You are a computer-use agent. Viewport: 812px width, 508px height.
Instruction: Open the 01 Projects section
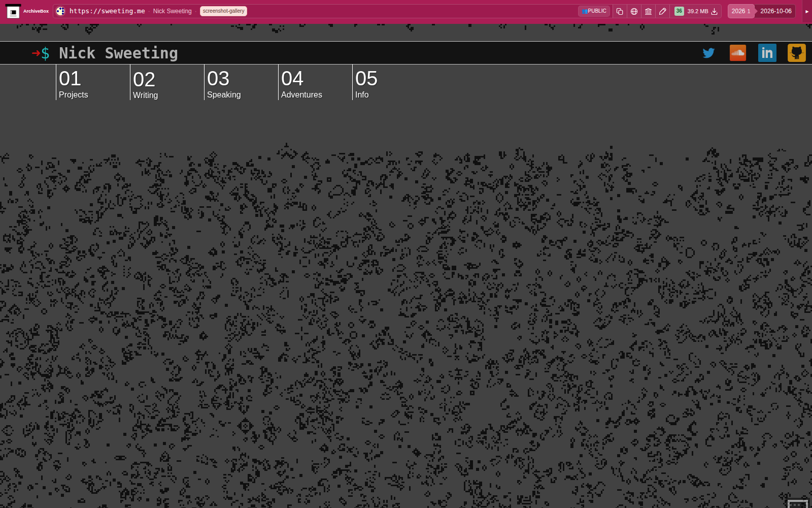point(74,83)
